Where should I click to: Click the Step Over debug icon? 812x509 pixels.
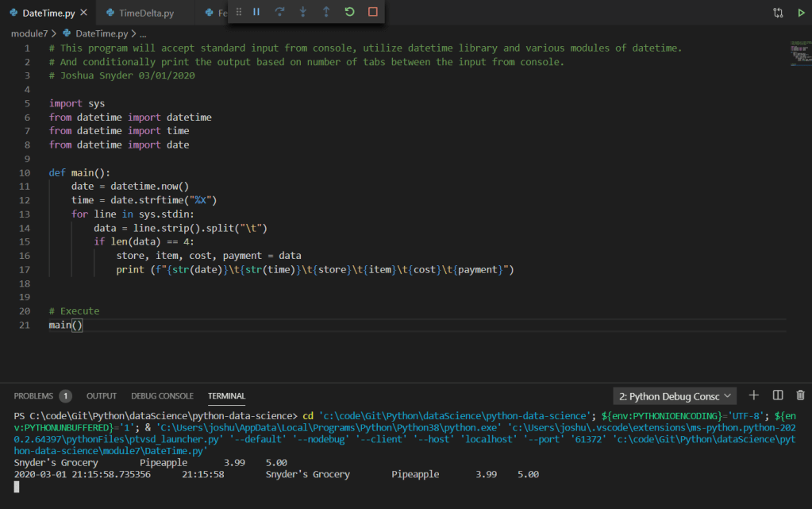279,12
